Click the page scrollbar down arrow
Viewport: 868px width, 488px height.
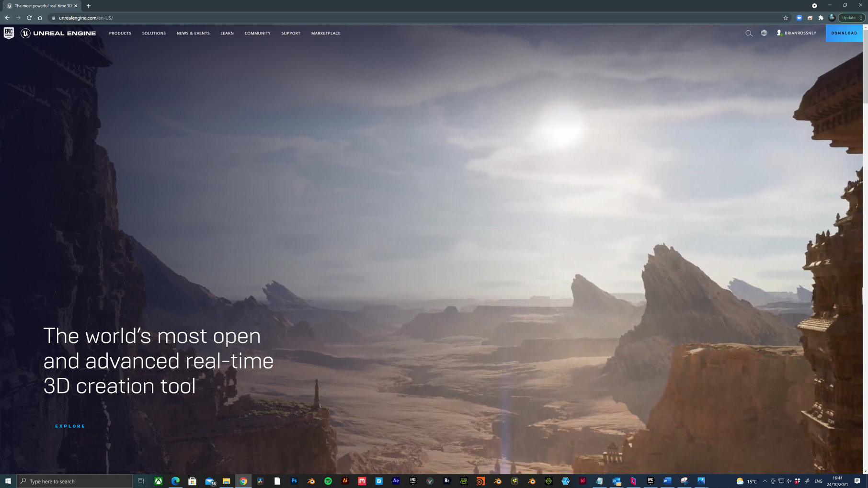click(x=865, y=471)
